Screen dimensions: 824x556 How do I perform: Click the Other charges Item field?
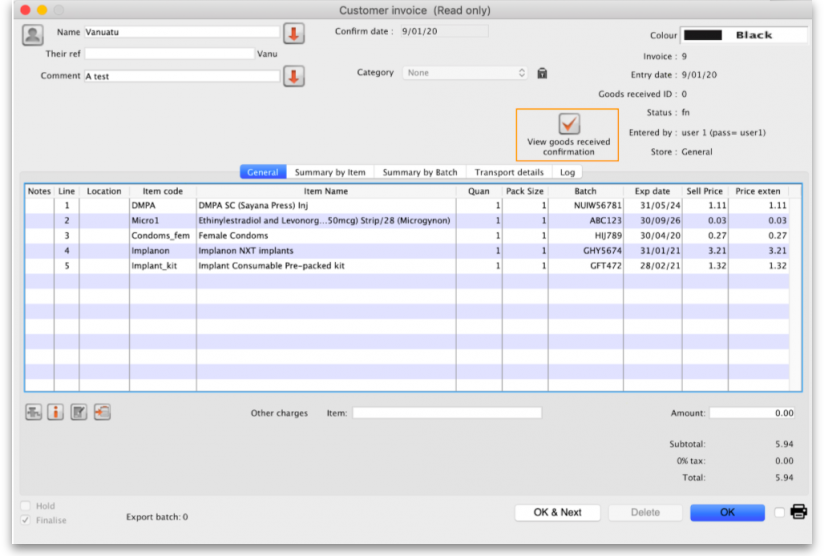446,413
